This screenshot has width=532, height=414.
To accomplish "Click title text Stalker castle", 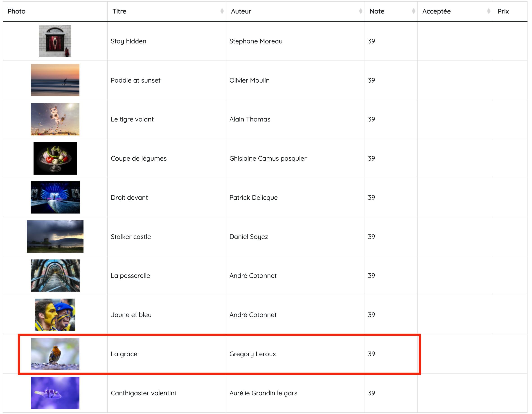I will [131, 237].
